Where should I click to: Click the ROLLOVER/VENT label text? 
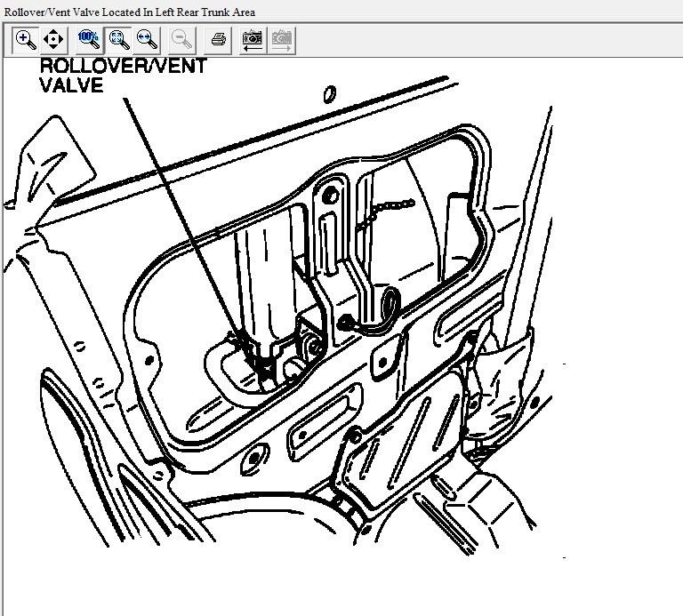[x=123, y=67]
